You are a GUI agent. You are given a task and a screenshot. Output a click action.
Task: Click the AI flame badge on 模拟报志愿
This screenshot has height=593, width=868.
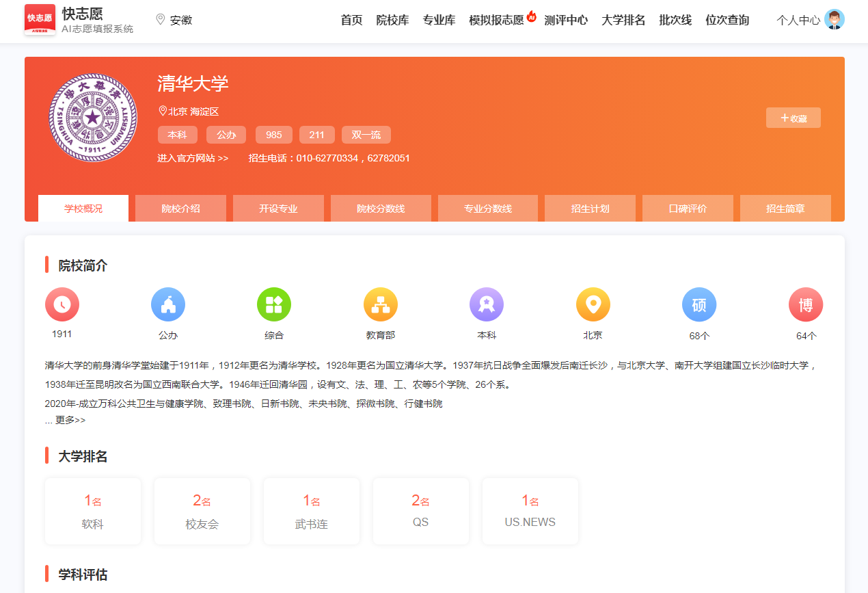(x=531, y=15)
